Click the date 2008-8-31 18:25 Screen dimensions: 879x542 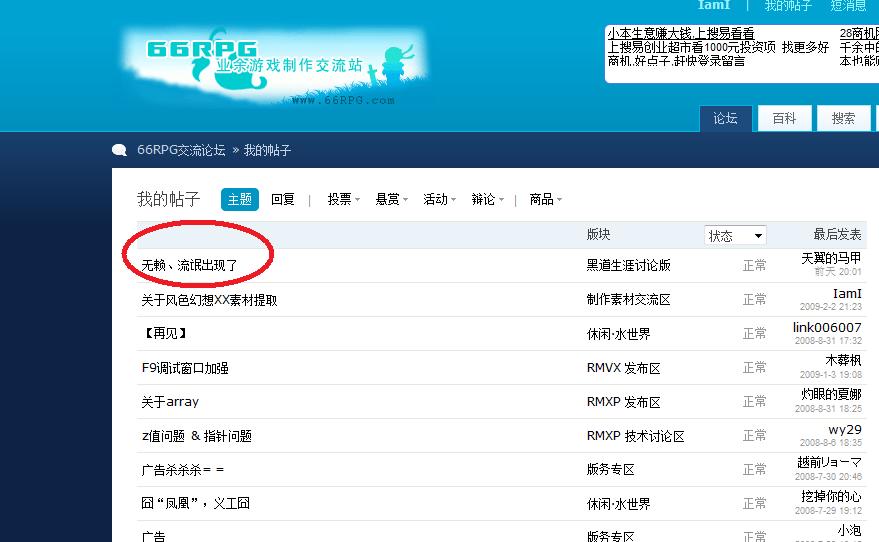point(828,409)
